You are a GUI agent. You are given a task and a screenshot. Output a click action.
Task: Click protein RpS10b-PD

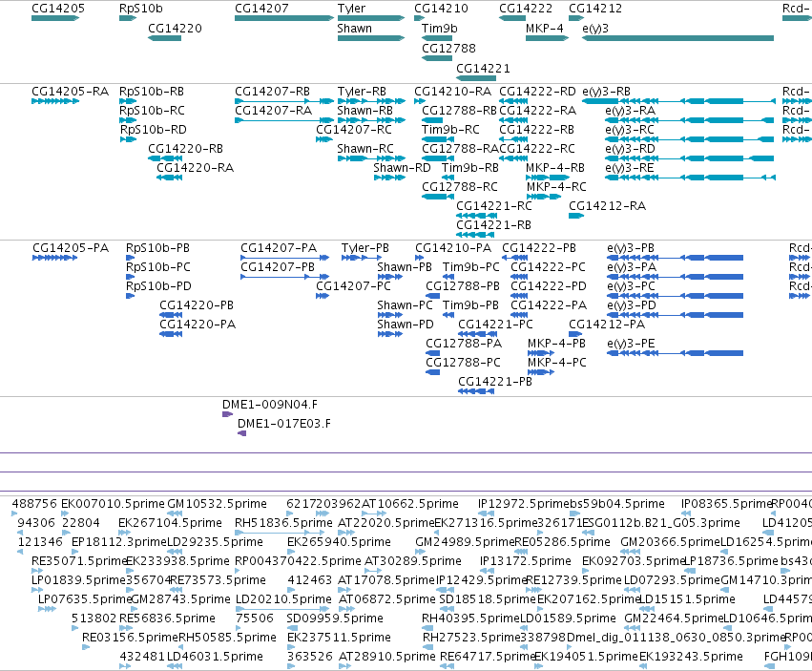coord(158,286)
